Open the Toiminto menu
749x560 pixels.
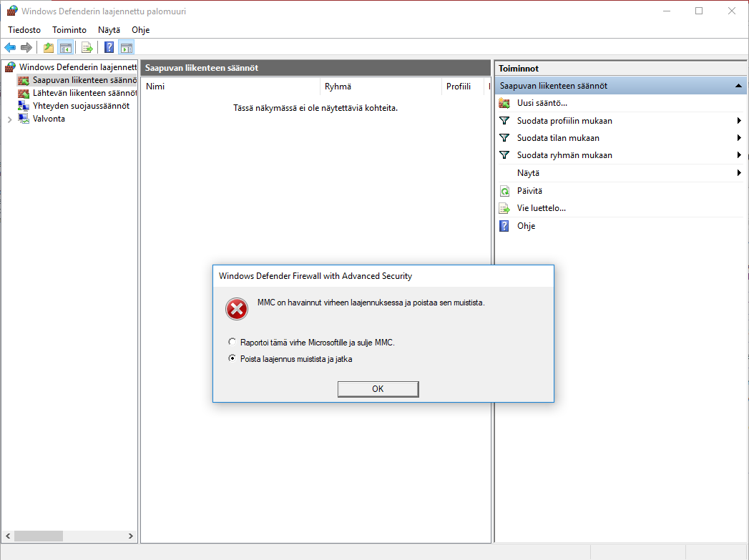click(x=69, y=30)
